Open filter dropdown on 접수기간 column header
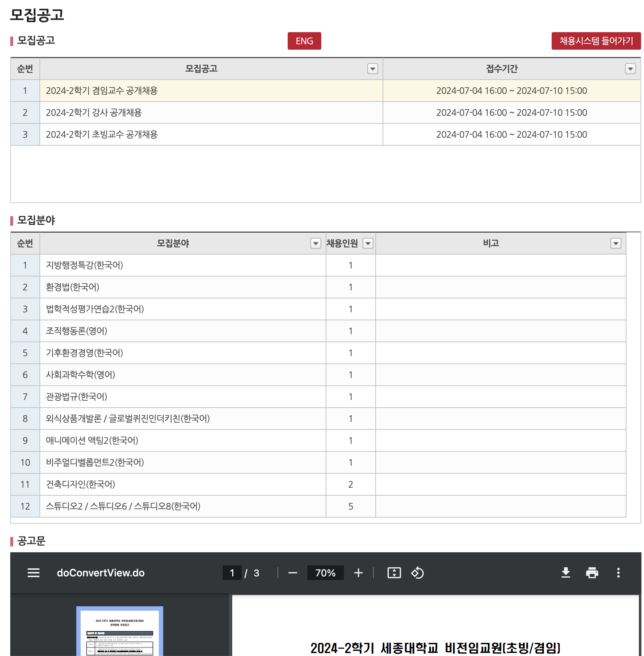This screenshot has width=644, height=656. click(x=630, y=69)
